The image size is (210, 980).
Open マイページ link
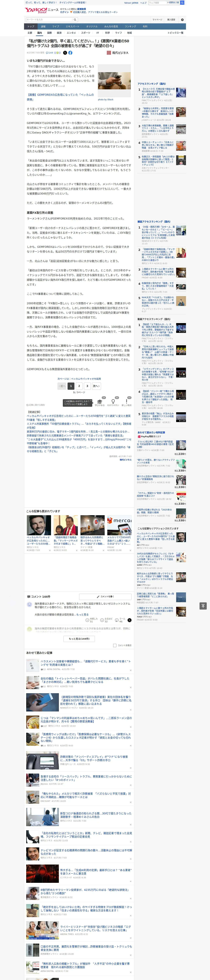coord(157,20)
